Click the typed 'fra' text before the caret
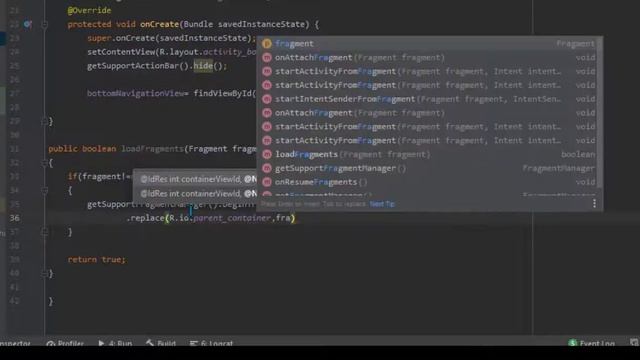The width and height of the screenshot is (640, 360). pyautogui.click(x=283, y=218)
